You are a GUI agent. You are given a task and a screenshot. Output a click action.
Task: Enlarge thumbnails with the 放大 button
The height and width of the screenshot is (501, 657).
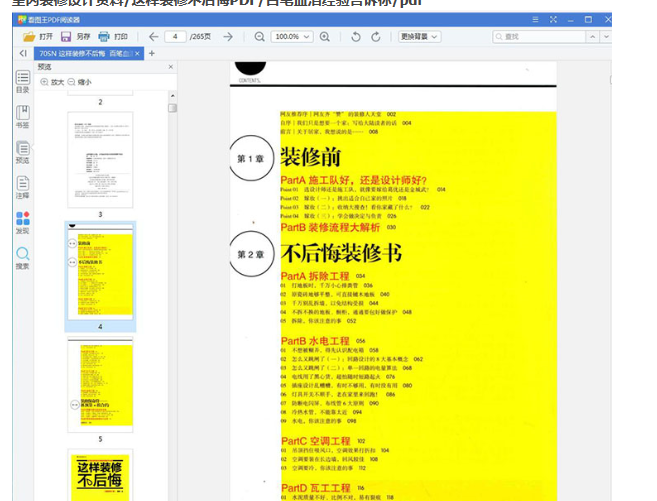tap(52, 82)
